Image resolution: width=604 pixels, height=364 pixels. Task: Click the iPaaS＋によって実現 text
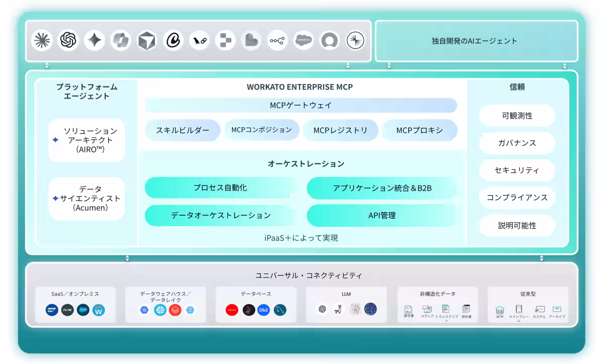(301, 238)
